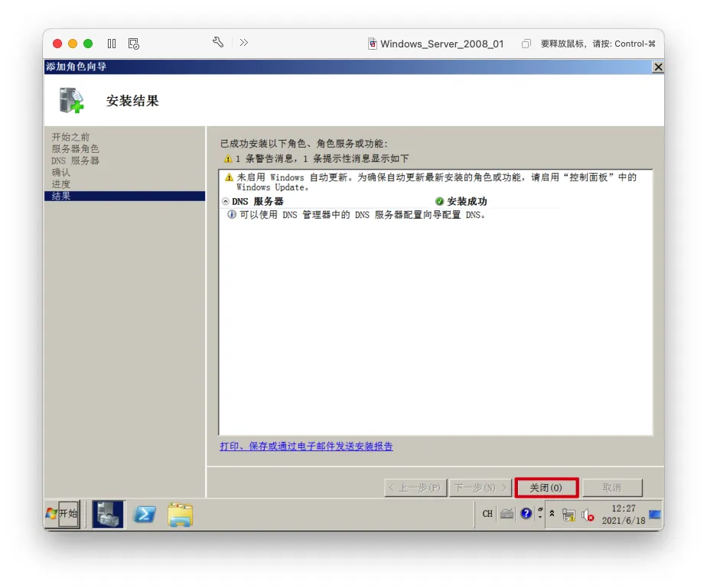Screen dimensions: 707x588
Task: Select the 服务器角色 step
Action: [x=75, y=148]
